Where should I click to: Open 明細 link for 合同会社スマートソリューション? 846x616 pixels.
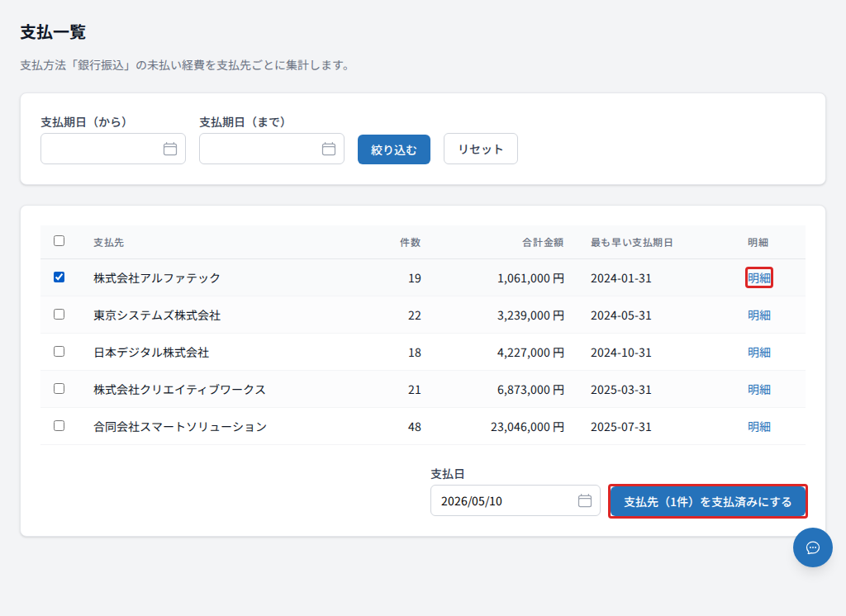pyautogui.click(x=759, y=427)
